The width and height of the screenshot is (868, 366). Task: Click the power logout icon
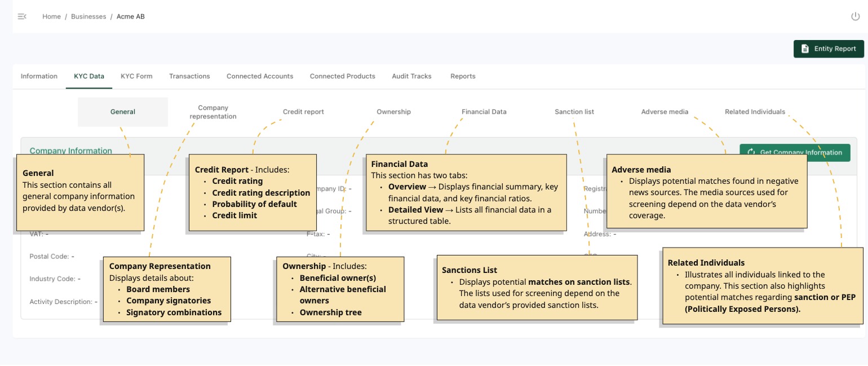coord(855,16)
